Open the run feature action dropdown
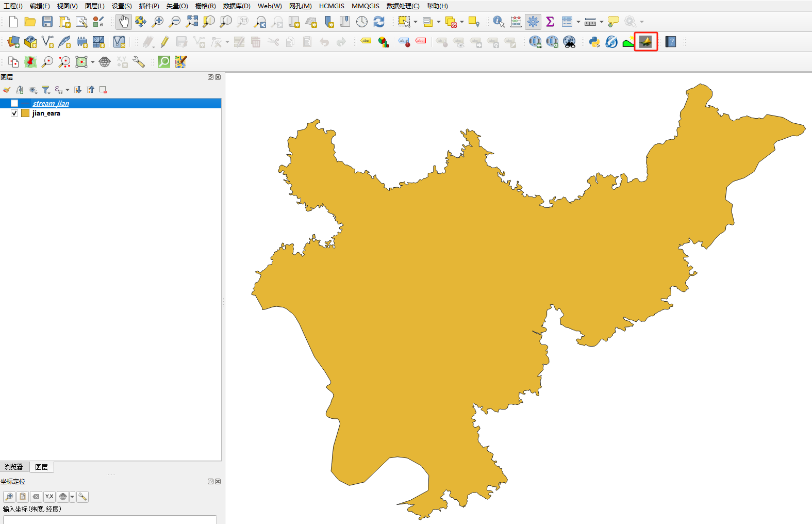The height and width of the screenshot is (524, 812). point(642,22)
